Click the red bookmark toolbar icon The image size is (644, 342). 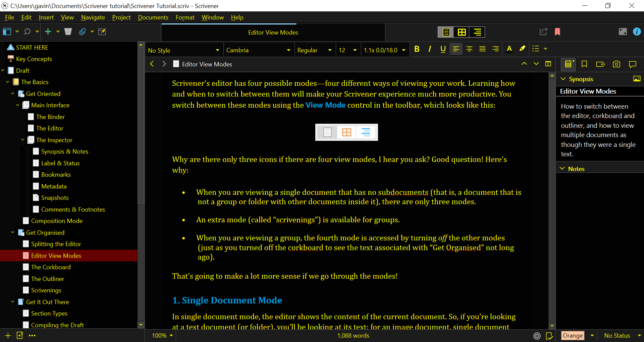click(x=557, y=32)
